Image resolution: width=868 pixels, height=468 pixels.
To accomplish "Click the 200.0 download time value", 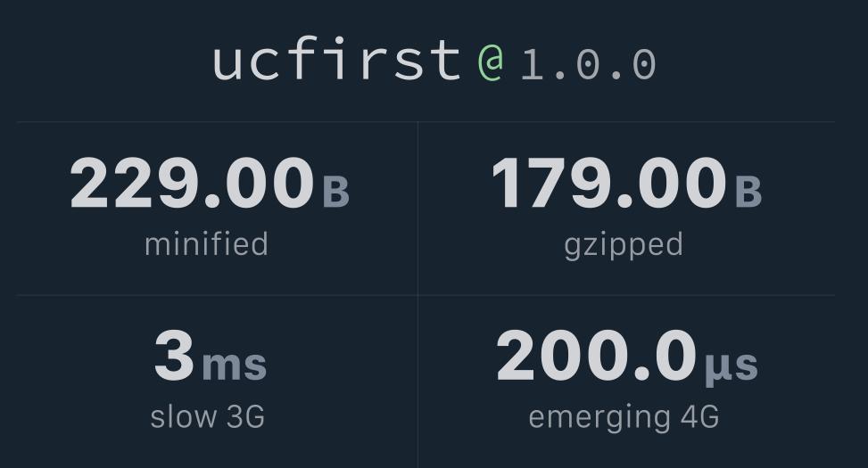I will (596, 357).
